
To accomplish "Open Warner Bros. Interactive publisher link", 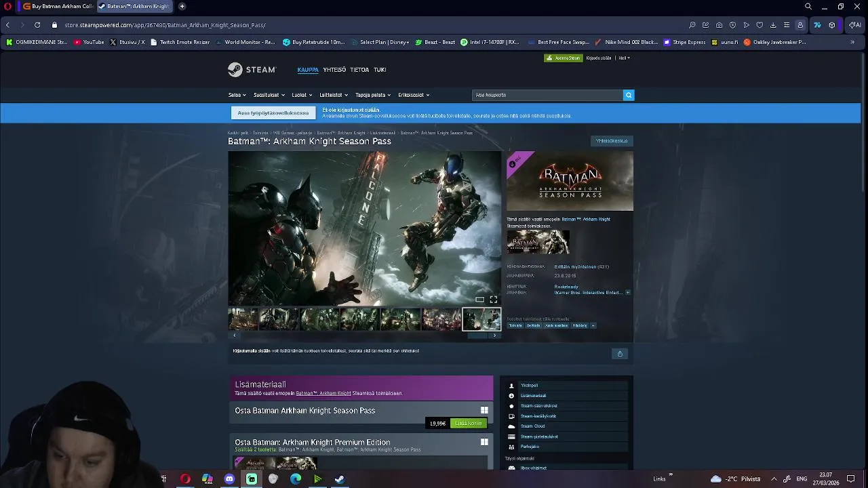I will (x=588, y=293).
